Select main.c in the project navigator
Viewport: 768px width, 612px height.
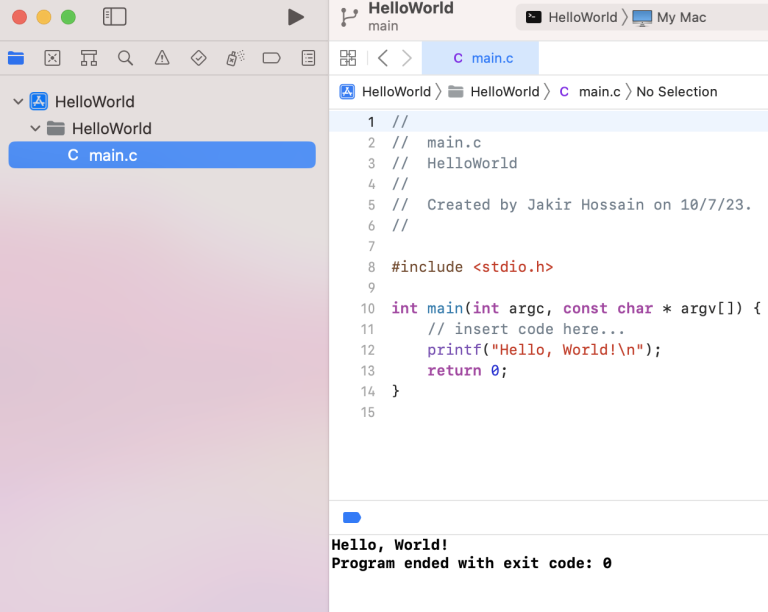(x=112, y=155)
